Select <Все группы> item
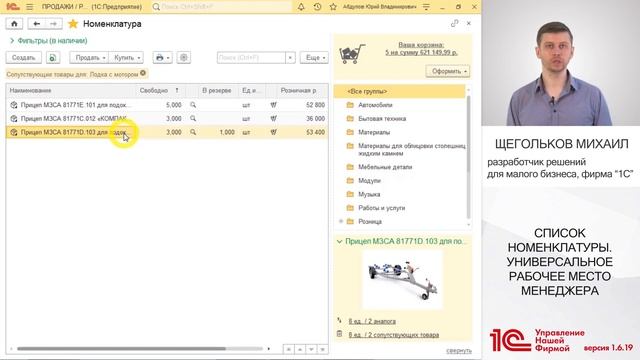This screenshot has width=640, height=360. tap(400, 91)
